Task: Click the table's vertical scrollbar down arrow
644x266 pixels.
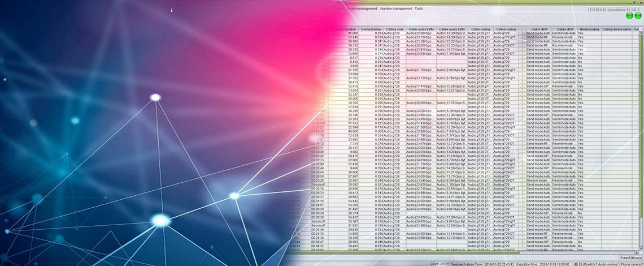Action: coord(642,248)
